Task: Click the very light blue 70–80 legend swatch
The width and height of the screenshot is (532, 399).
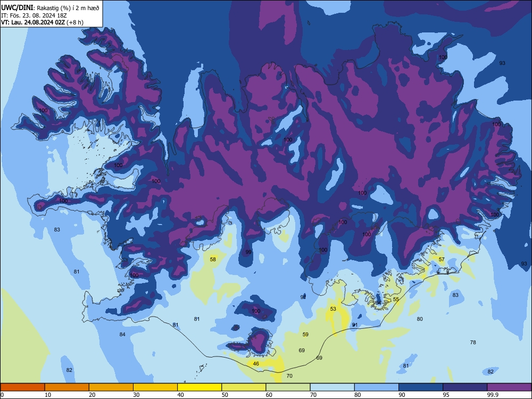Action: pyautogui.click(x=332, y=387)
